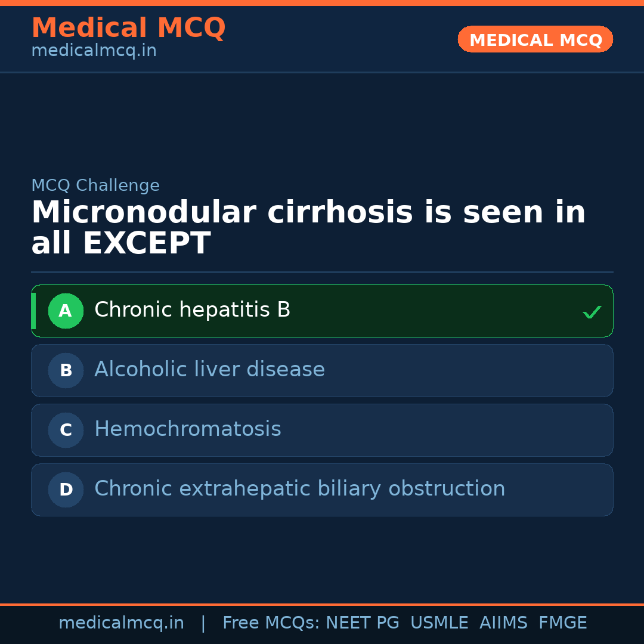Image resolution: width=644 pixels, height=644 pixels.
Task: Open the medicalmcq.in footer link
Action: [x=121, y=623]
